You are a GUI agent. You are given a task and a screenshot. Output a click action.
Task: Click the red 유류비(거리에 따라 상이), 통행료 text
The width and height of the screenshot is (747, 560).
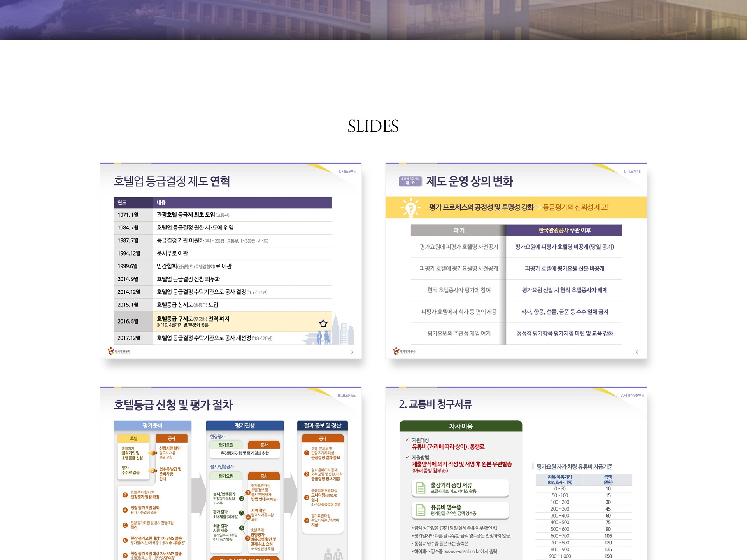pos(448,447)
